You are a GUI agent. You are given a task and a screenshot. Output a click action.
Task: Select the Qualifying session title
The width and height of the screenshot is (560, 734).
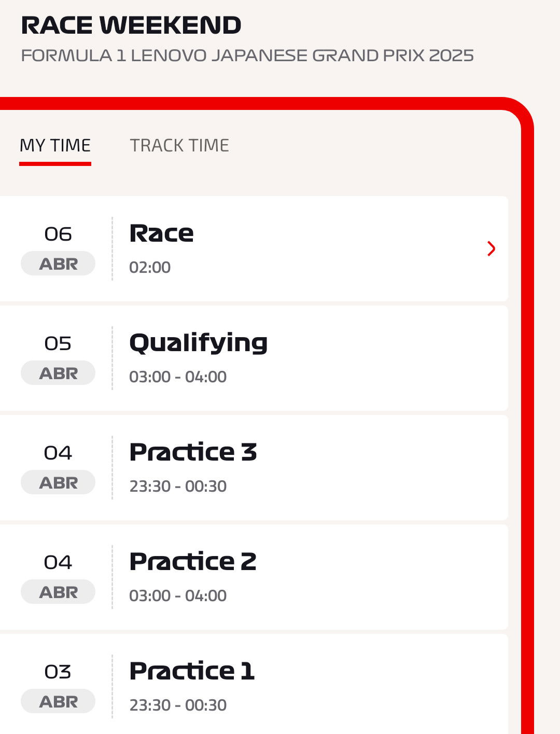(199, 343)
